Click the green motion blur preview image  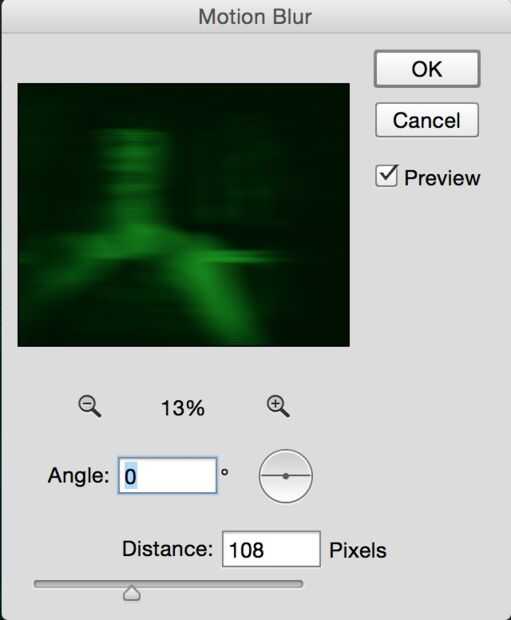coord(184,215)
